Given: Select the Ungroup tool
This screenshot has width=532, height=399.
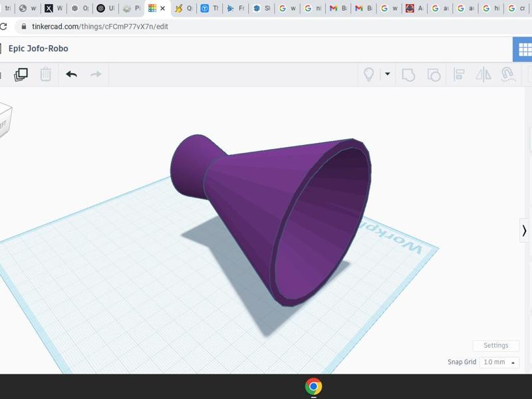Looking at the screenshot, I should point(434,74).
